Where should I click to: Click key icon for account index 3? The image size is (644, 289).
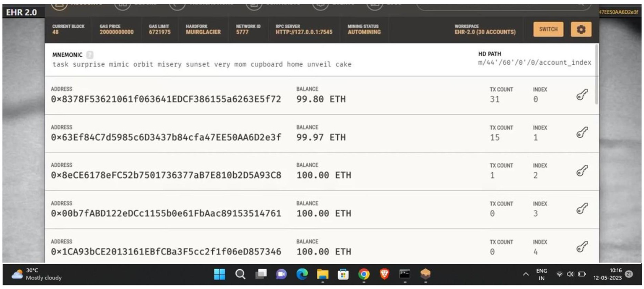[x=582, y=209]
